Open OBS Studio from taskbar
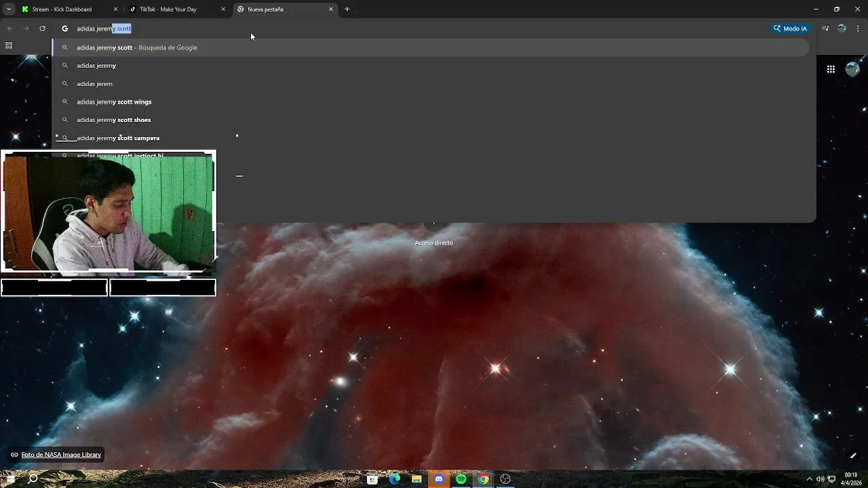The image size is (868, 488). (x=505, y=479)
